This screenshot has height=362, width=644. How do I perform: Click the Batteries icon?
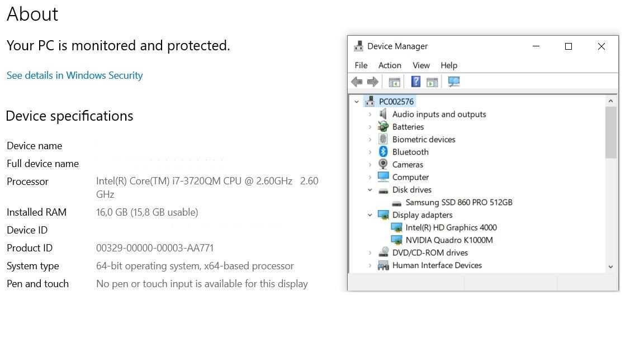point(383,126)
